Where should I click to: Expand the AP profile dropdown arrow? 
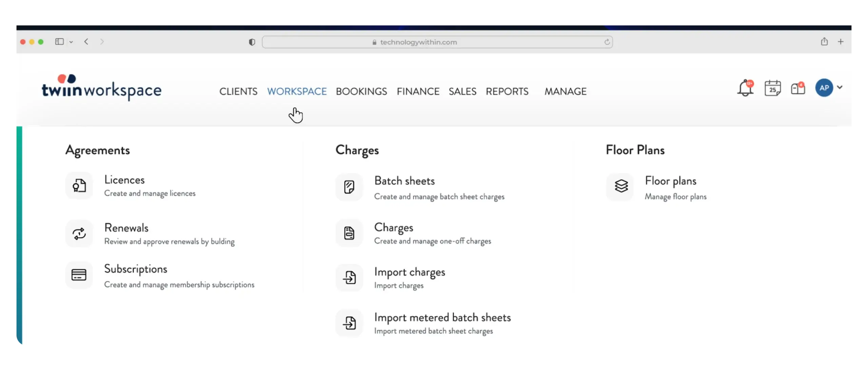(x=840, y=87)
